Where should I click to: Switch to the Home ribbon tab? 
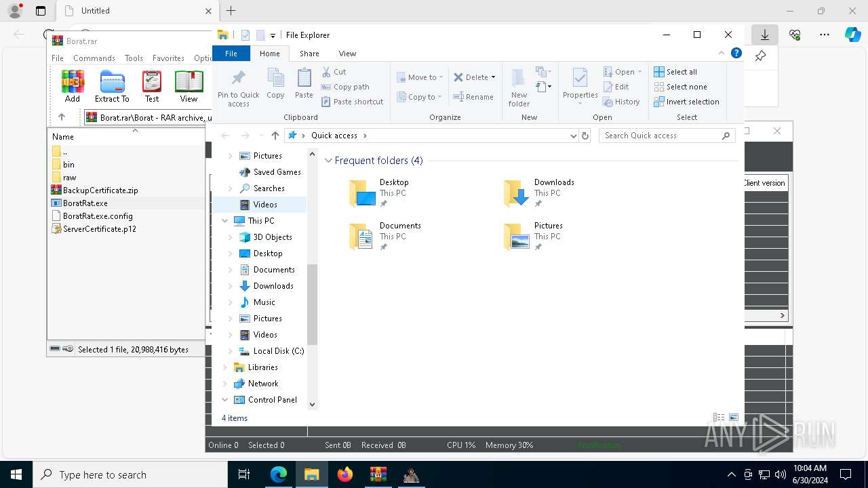coord(270,54)
